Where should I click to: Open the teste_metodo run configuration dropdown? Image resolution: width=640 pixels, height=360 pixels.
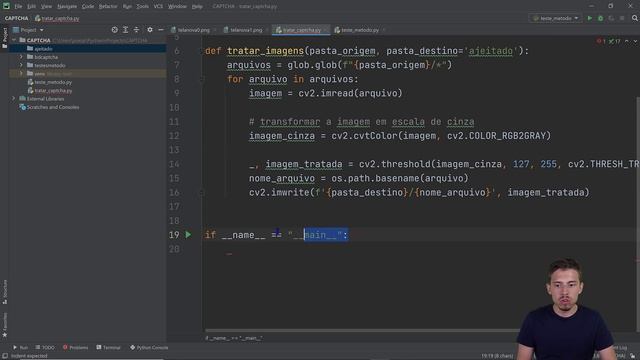pyautogui.click(x=556, y=18)
